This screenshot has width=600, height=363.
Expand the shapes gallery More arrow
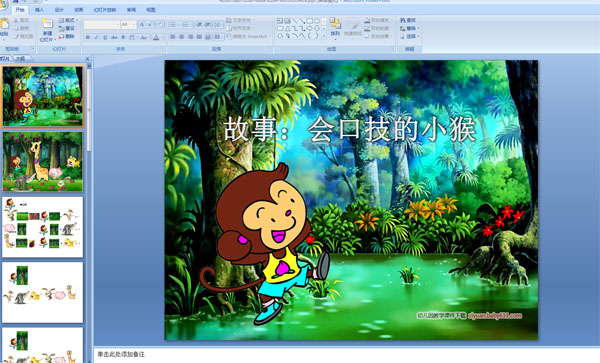[x=324, y=36]
